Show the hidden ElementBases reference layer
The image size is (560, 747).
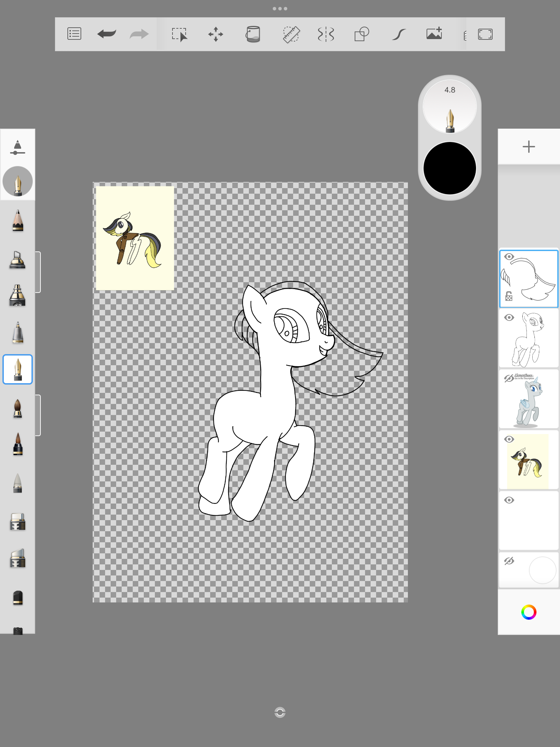[x=509, y=378]
